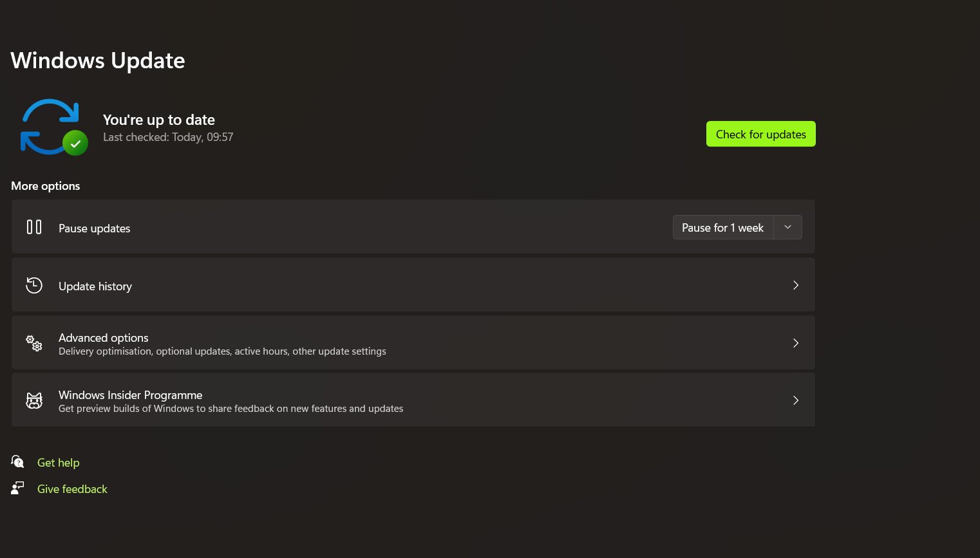Viewport: 980px width, 558px height.
Task: Open the Get help link
Action: coord(59,463)
